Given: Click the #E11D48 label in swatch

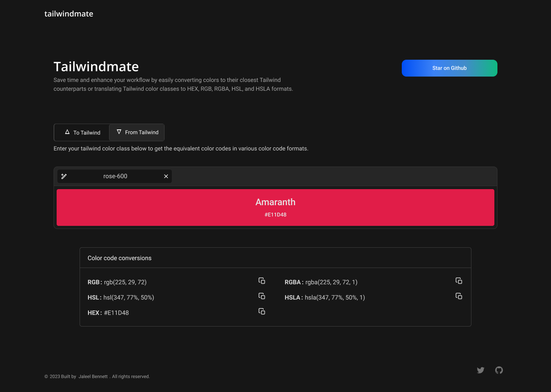Looking at the screenshot, I should (275, 215).
